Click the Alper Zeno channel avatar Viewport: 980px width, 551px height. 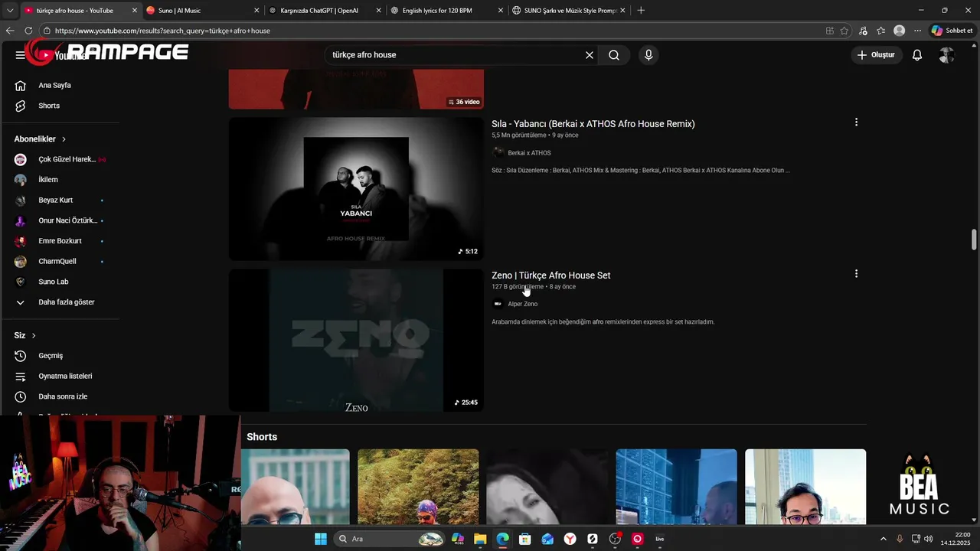point(498,304)
